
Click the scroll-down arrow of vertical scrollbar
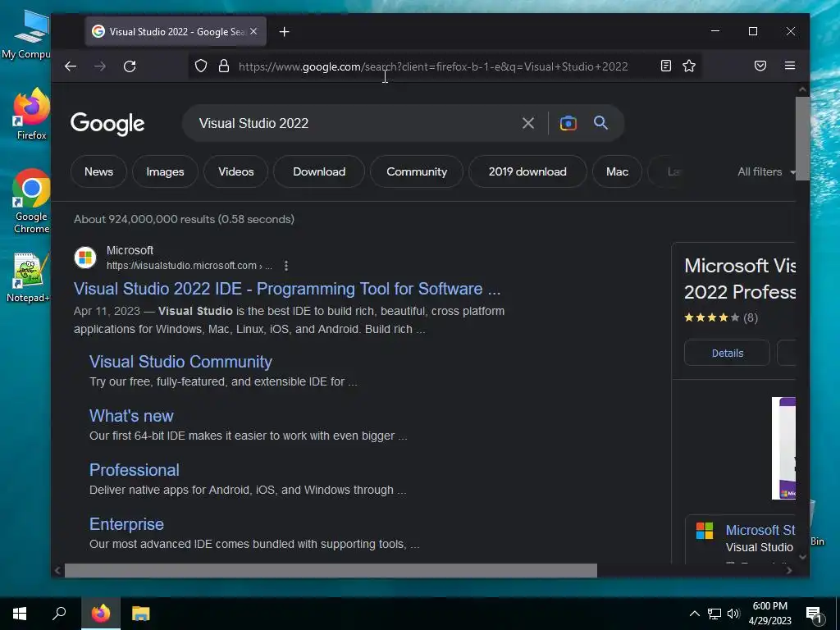[x=802, y=557]
